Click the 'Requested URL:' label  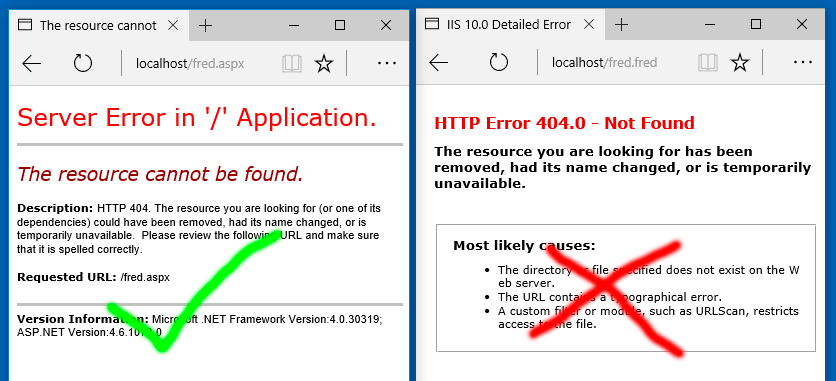pyautogui.click(x=67, y=277)
